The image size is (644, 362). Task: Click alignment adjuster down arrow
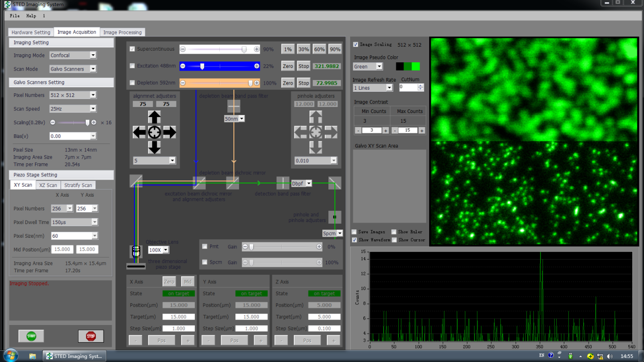(x=155, y=148)
